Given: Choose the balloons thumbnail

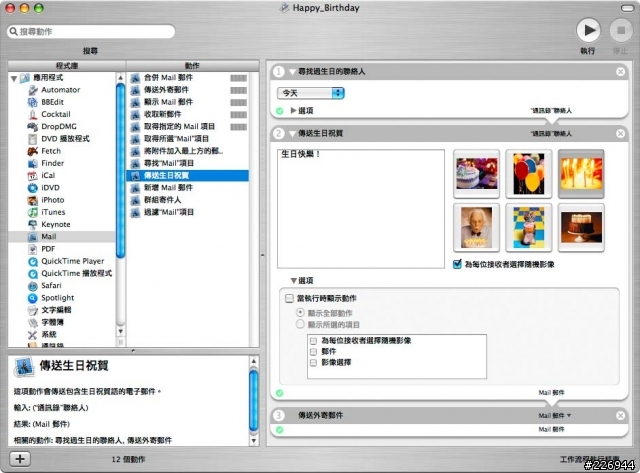Looking at the screenshot, I should click(529, 174).
